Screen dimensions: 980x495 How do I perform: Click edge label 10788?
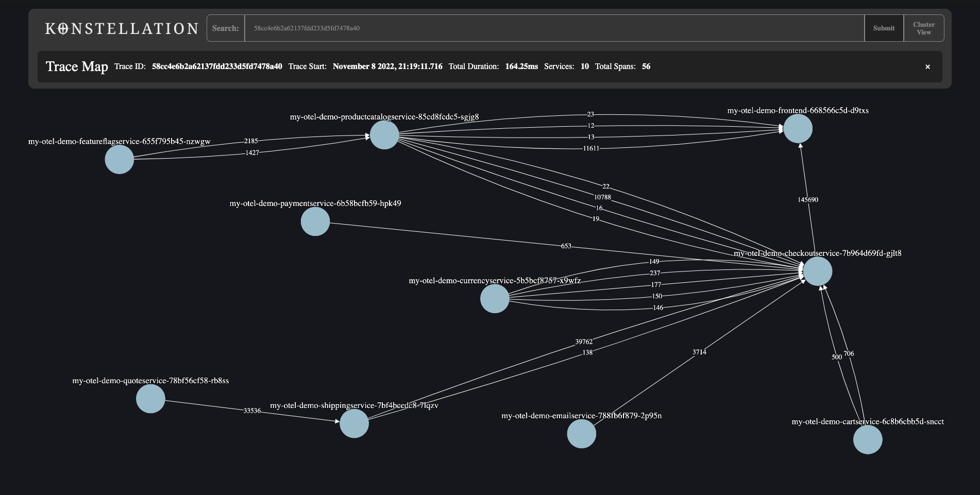(x=602, y=197)
